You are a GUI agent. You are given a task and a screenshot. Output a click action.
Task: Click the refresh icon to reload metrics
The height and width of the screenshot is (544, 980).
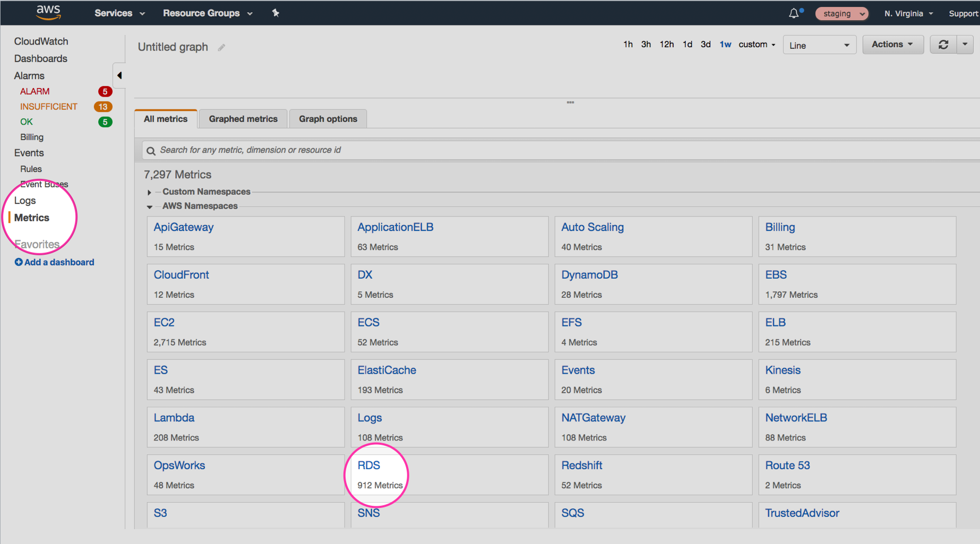click(943, 44)
